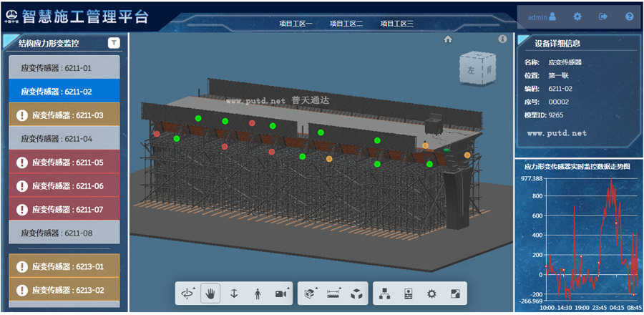
Task: Switch to 项目工区三 tab
Action: (x=396, y=24)
